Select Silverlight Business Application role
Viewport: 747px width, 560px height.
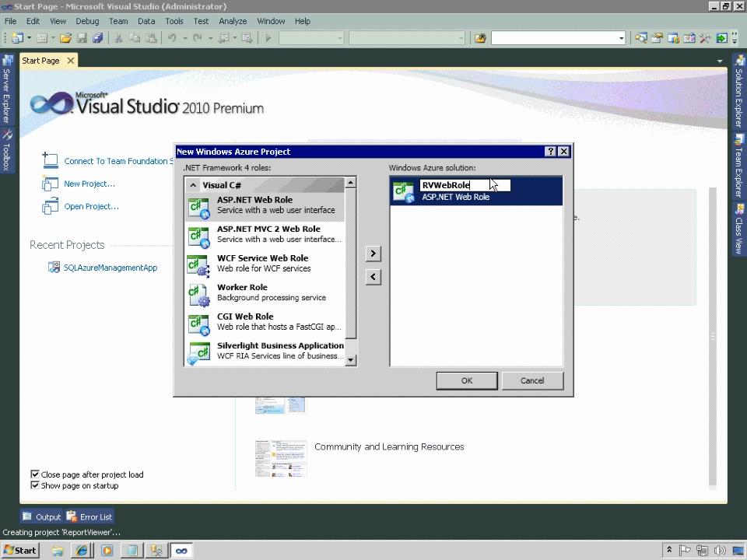(265, 351)
